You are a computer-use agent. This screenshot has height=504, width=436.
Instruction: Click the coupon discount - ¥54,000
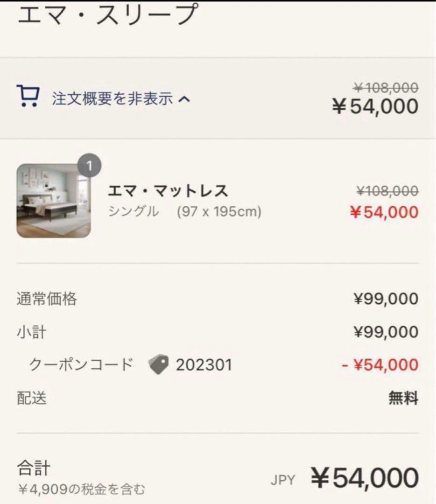pos(380,364)
